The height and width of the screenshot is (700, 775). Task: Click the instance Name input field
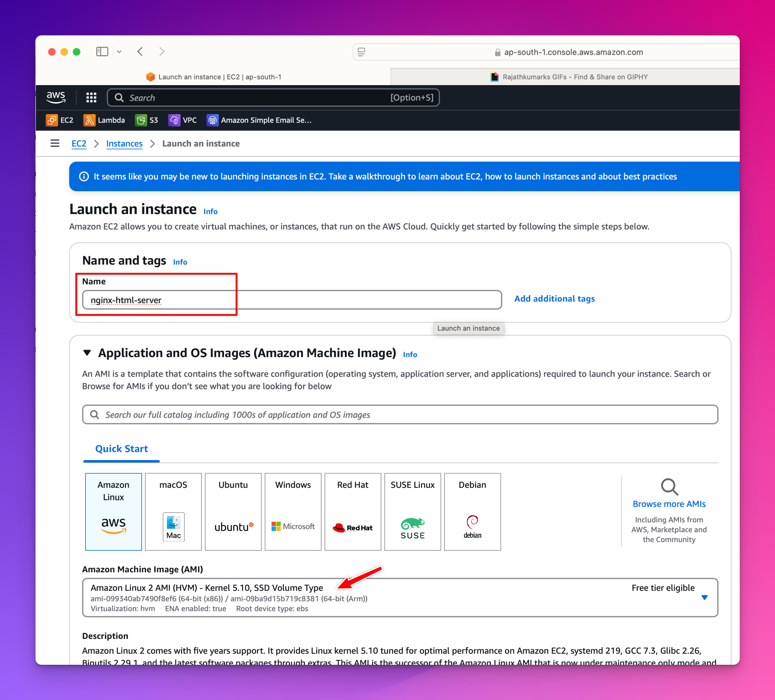(292, 300)
